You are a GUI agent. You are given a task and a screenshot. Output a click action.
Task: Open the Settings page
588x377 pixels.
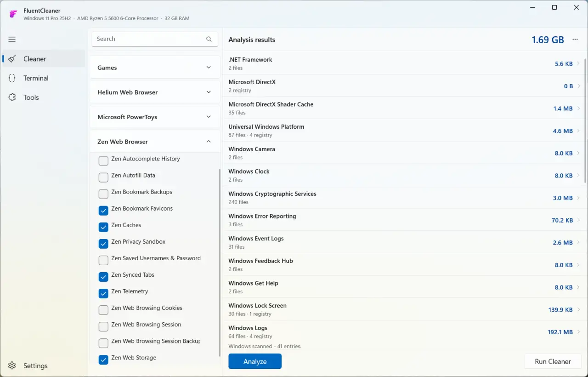(44, 366)
